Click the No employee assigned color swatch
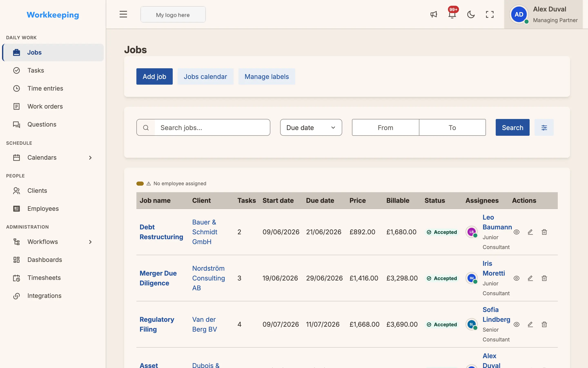Screen dimensions: 588x368 coord(140,184)
